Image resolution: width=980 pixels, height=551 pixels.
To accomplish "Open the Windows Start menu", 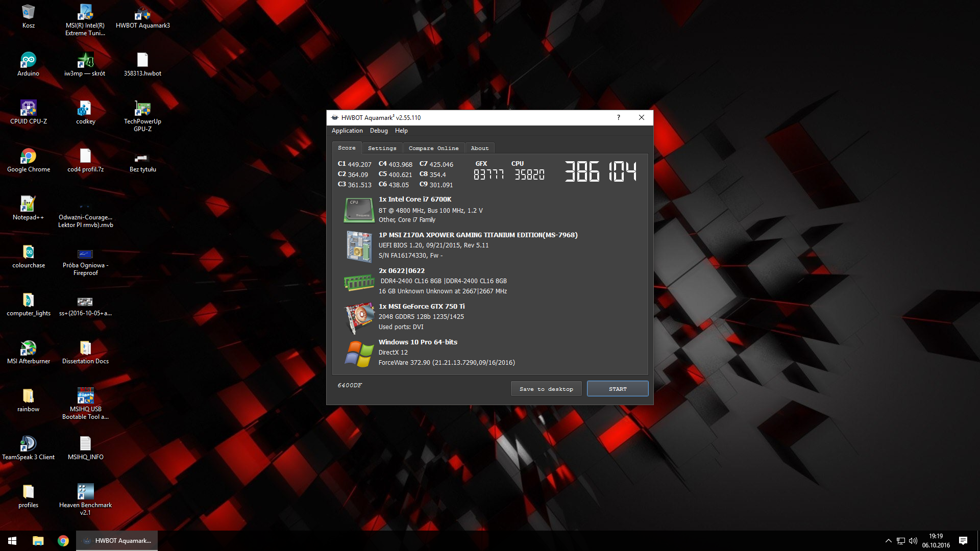I will click(x=12, y=541).
